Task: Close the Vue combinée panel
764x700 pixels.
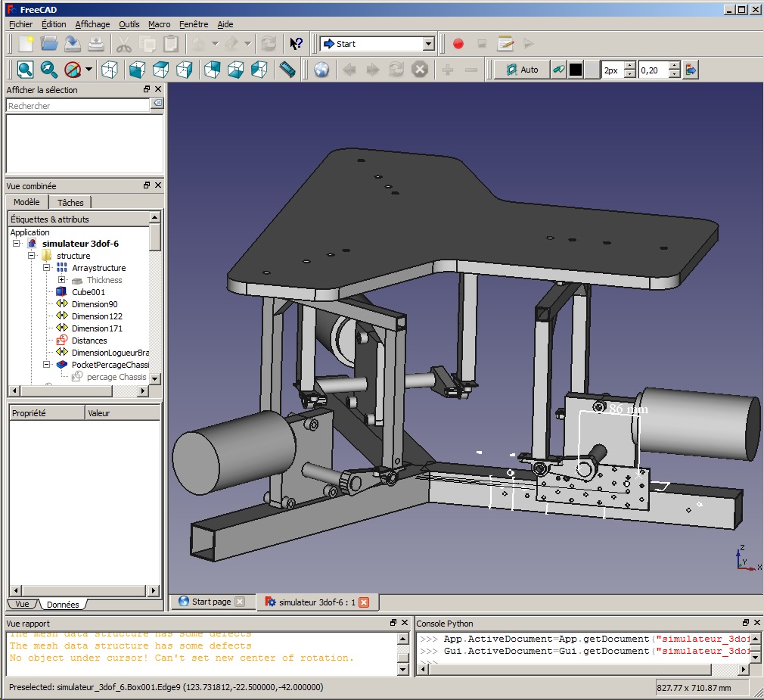Action: coord(158,185)
